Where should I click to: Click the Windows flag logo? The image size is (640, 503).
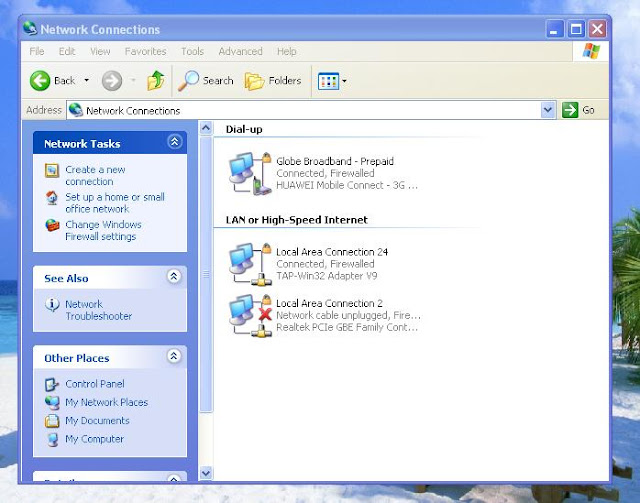click(591, 51)
